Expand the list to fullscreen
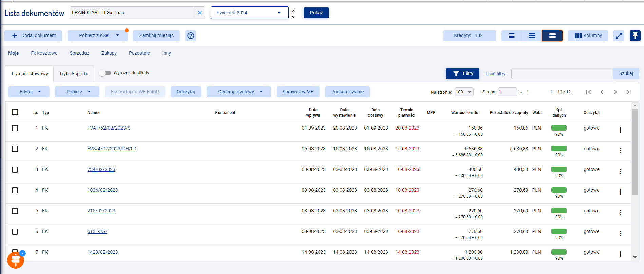The height and width of the screenshot is (274, 644). tap(619, 36)
